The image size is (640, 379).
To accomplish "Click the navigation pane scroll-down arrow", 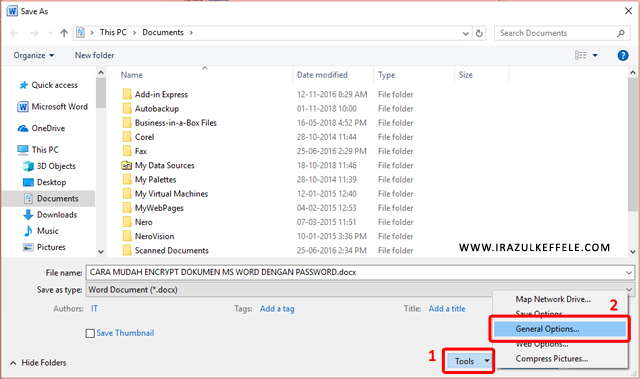I will [x=101, y=252].
